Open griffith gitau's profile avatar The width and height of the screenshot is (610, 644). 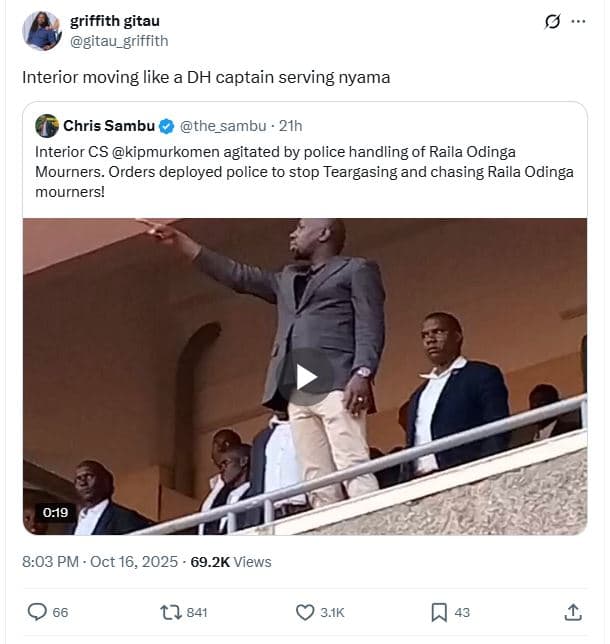42,31
